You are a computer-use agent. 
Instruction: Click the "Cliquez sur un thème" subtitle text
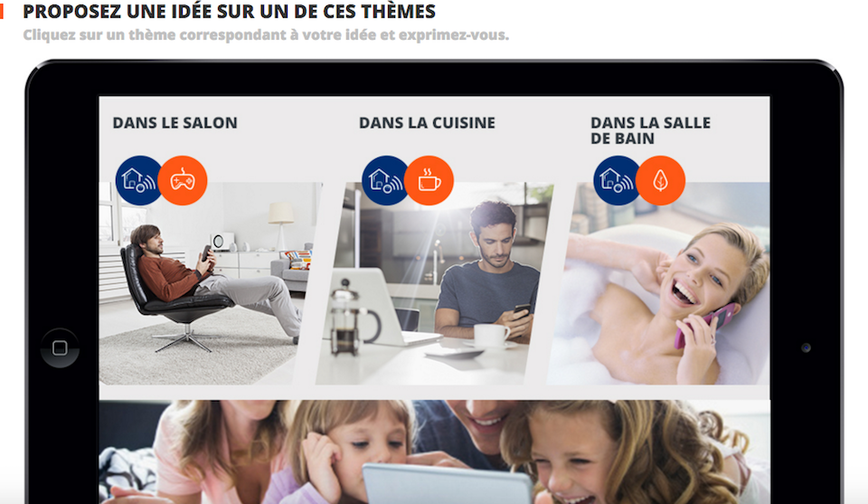(x=266, y=35)
